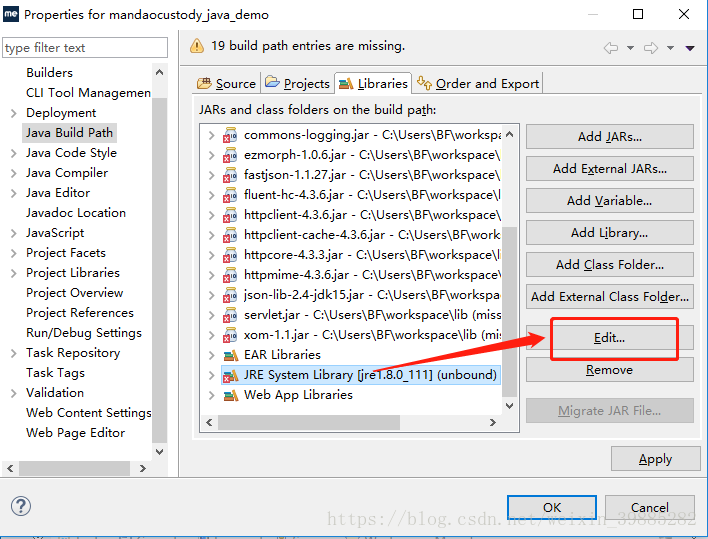Click the fastjson-1.1.27.jar jar icon
Viewport: 708px width, 539px height.
pos(230,175)
